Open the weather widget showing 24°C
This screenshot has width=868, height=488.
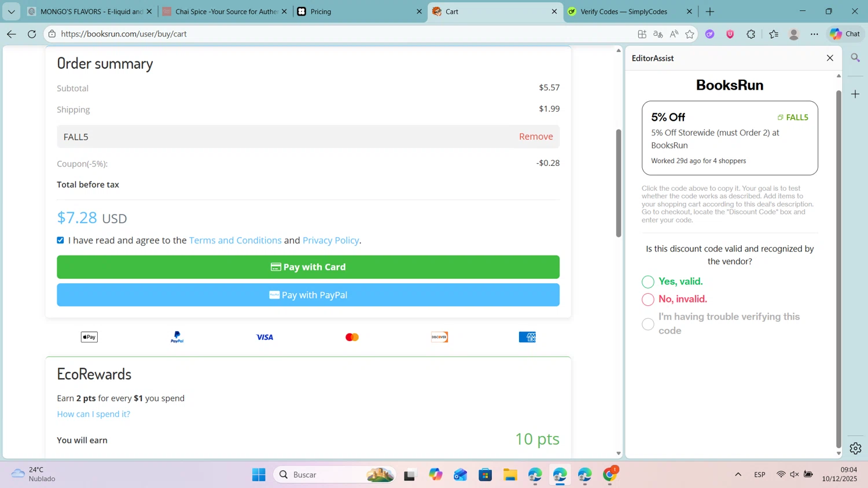click(x=34, y=474)
